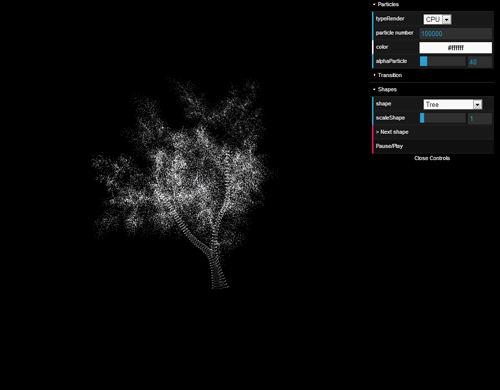Toggle Pause/Play

coord(433,146)
